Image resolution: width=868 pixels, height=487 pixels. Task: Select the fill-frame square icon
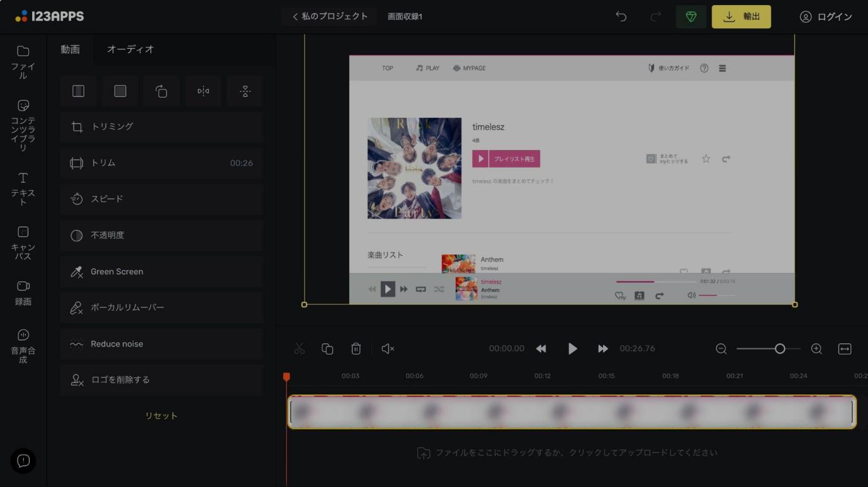click(120, 91)
